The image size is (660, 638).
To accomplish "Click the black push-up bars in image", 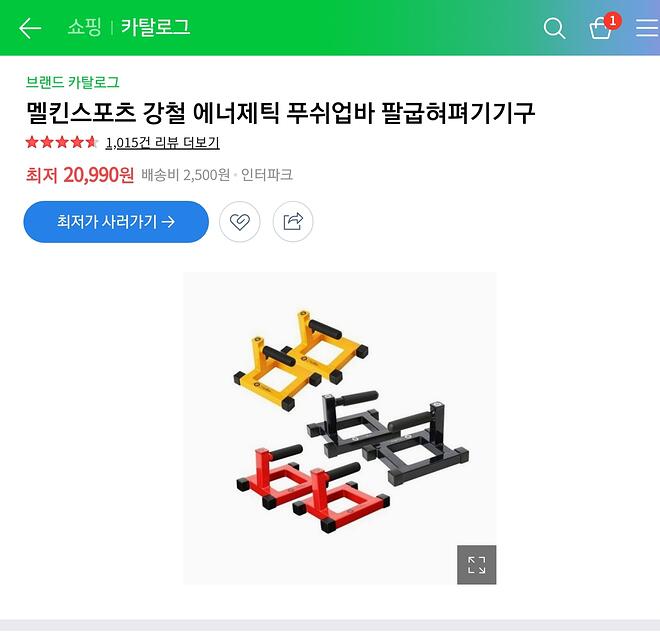I will [388, 436].
